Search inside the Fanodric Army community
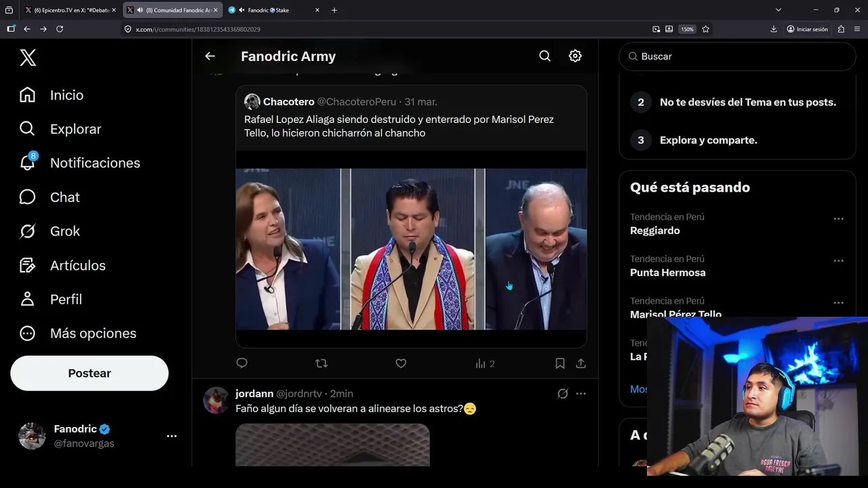The image size is (868, 488). point(545,56)
